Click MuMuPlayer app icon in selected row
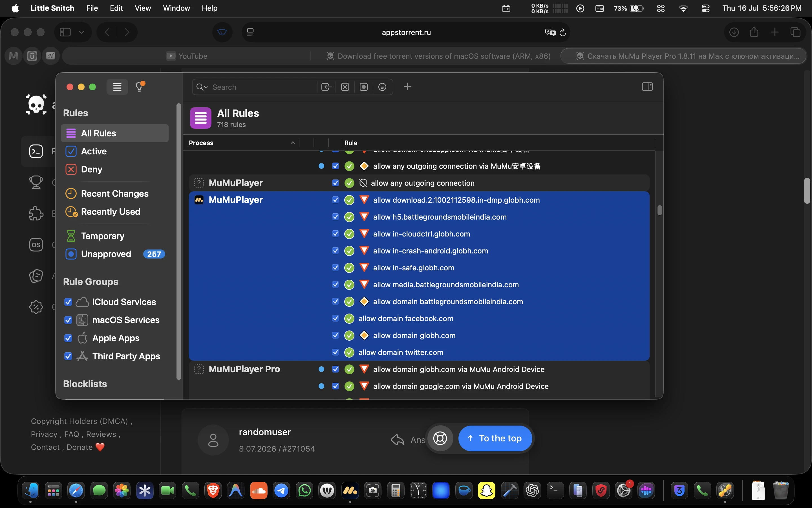Viewport: 812px width, 508px height. [199, 200]
